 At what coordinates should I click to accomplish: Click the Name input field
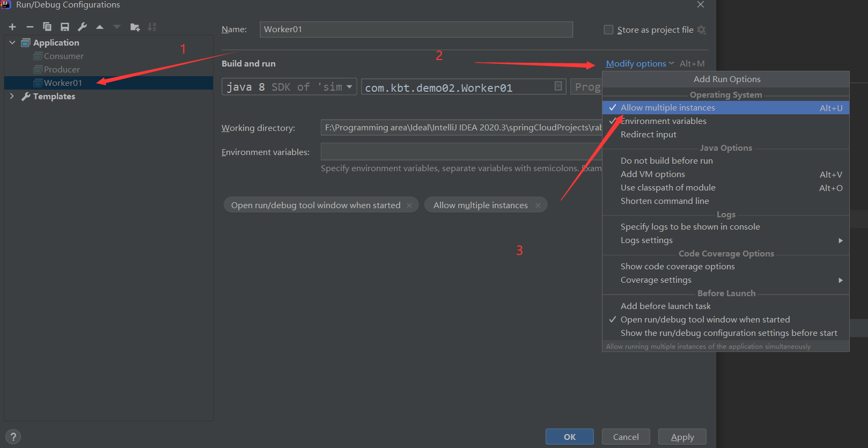coord(416,30)
